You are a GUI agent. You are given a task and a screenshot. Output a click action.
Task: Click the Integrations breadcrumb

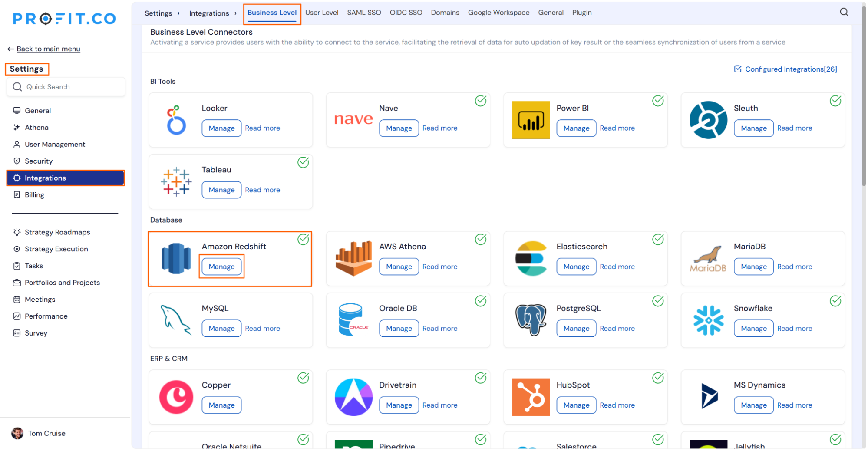pyautogui.click(x=209, y=13)
